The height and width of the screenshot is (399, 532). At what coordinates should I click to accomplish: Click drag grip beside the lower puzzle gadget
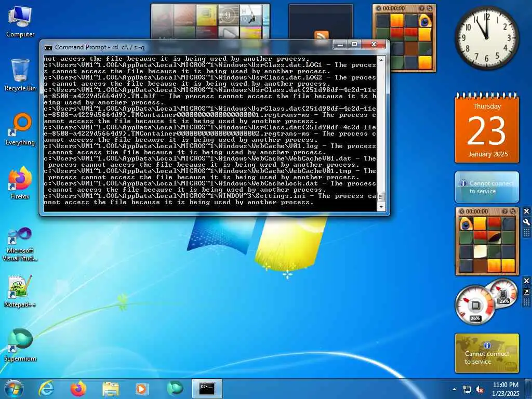527,232
